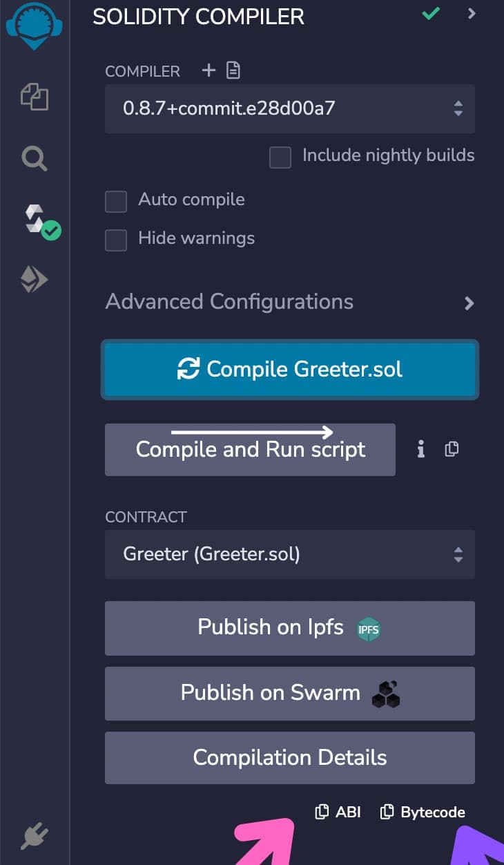Check the Hide warnings option
Image resolution: width=504 pixels, height=865 pixels.
pos(115,240)
